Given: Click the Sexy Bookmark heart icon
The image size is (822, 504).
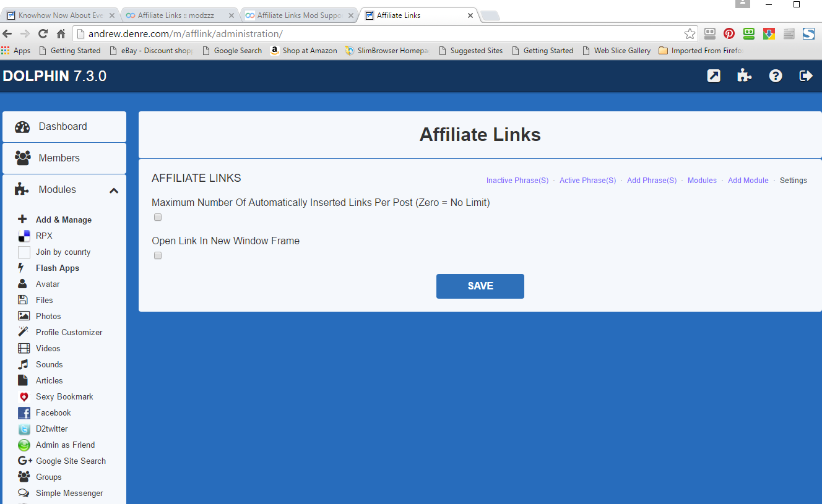Looking at the screenshot, I should [x=24, y=397].
